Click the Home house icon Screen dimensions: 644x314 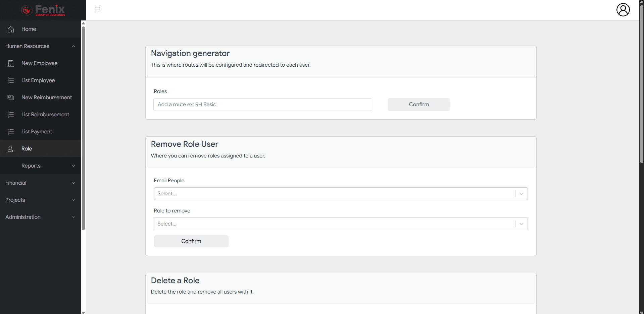(x=11, y=29)
